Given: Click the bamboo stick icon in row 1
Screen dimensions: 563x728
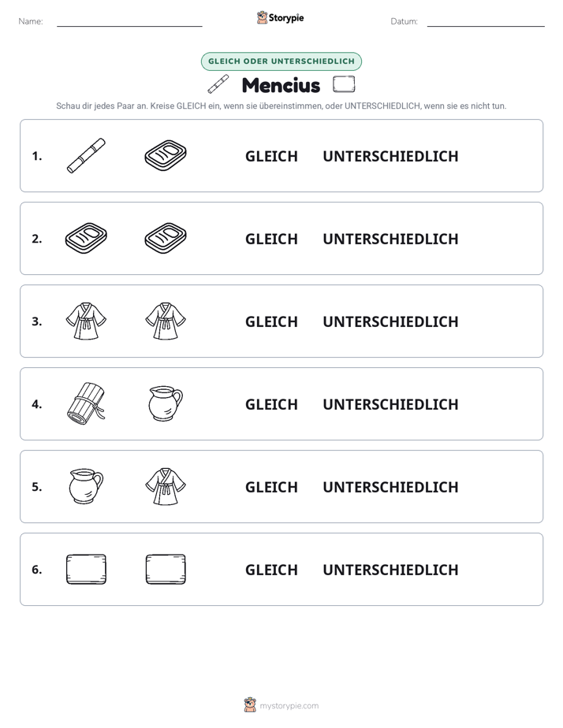Looking at the screenshot, I should tap(86, 155).
